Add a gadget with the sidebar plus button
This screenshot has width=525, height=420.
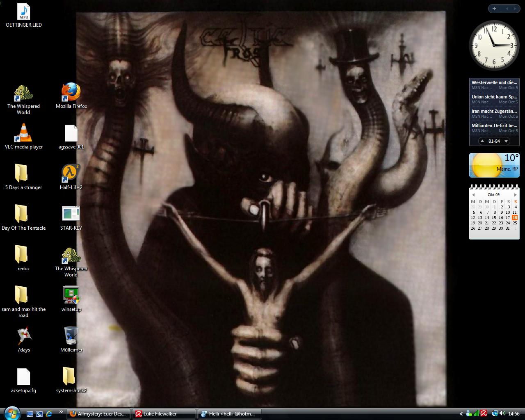click(494, 9)
